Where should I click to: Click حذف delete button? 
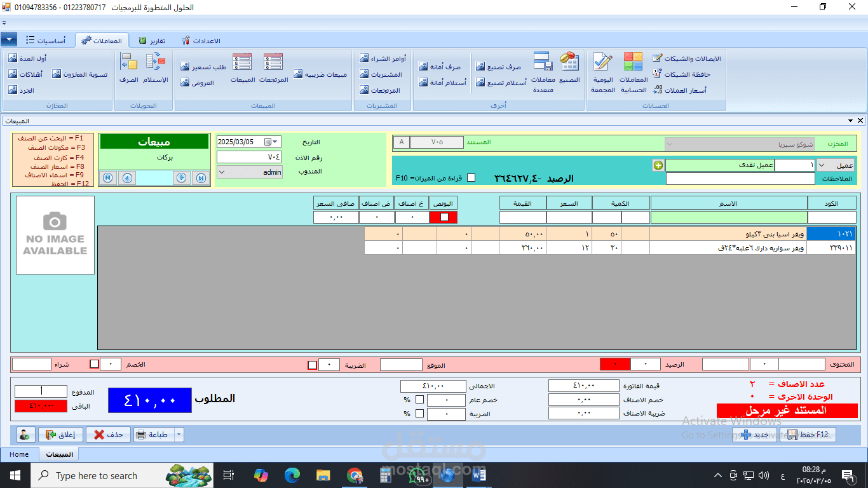pyautogui.click(x=109, y=435)
